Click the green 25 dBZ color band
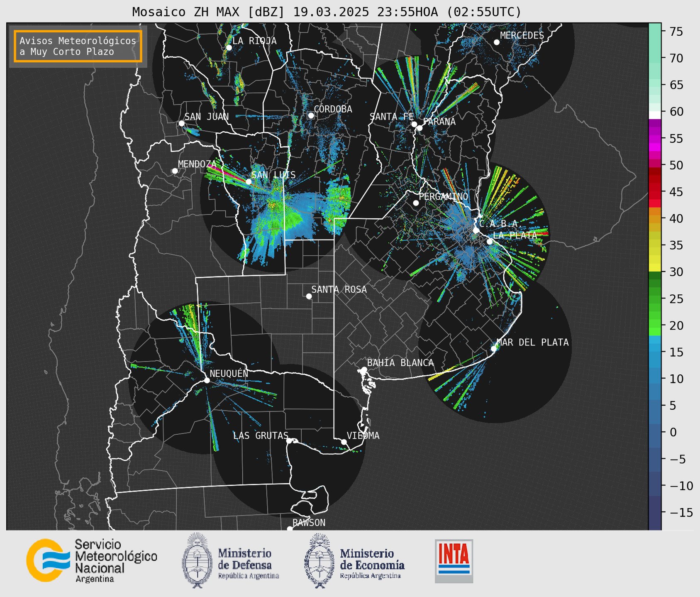Screen dimensions: 700x597 tap(655, 299)
